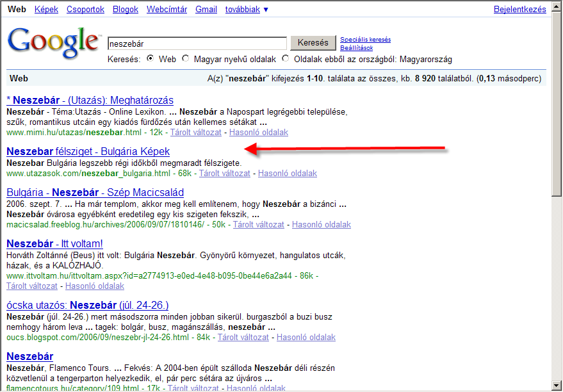563x392 pixels.
Task: Open Tárolt változat for macicsalad.freeblog.hu result
Action: (259, 225)
